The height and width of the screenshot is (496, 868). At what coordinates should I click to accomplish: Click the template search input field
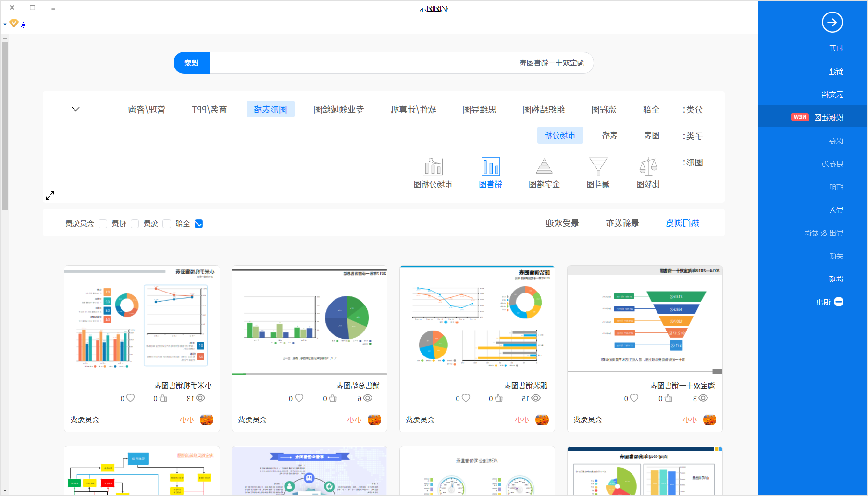point(401,63)
